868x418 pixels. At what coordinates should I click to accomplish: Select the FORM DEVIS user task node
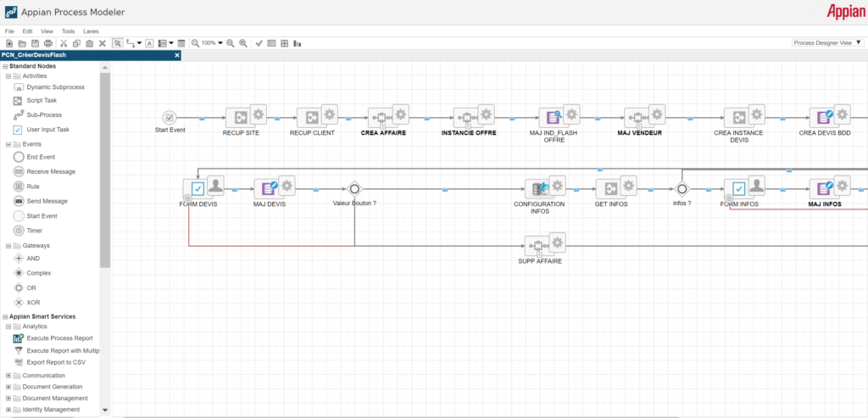(198, 189)
